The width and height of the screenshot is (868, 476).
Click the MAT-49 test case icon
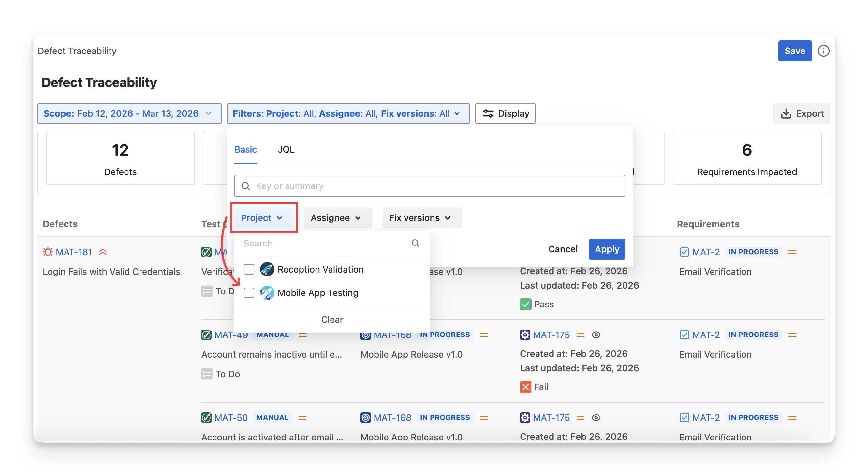coord(206,335)
